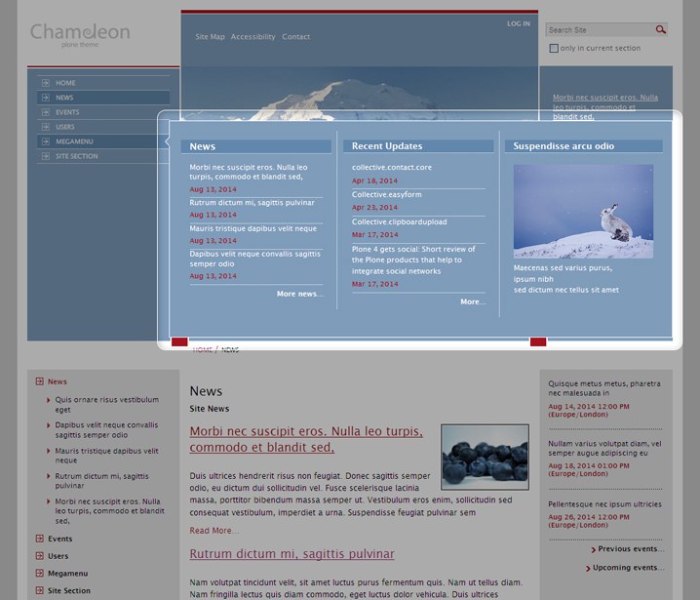
Task: Open Rutrum dictum mi article headline
Action: tap(292, 553)
